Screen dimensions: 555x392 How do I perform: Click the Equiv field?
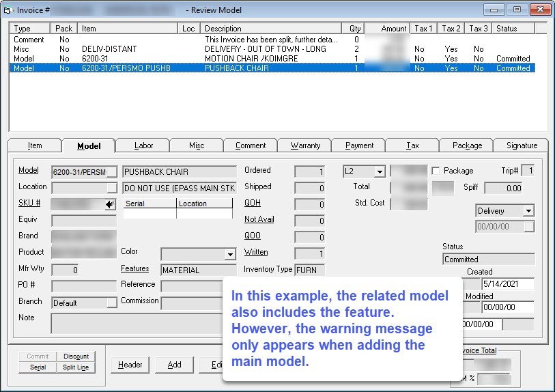click(84, 221)
